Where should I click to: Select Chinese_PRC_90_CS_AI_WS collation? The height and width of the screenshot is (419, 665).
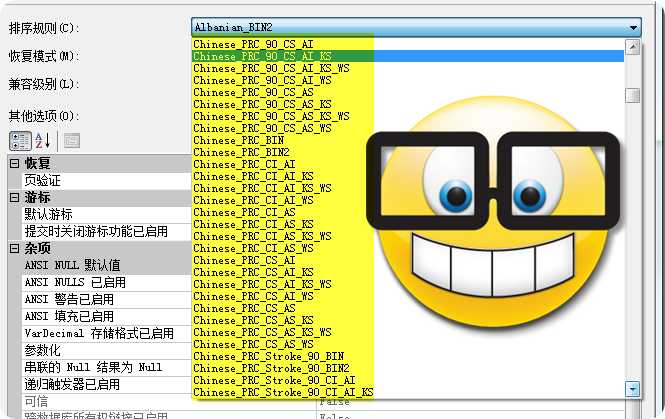click(408, 80)
